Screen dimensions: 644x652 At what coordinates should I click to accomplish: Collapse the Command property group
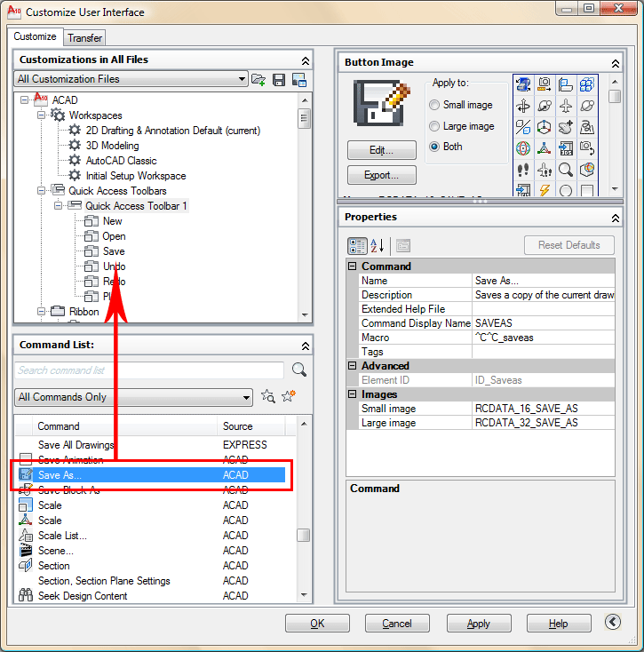click(x=352, y=266)
